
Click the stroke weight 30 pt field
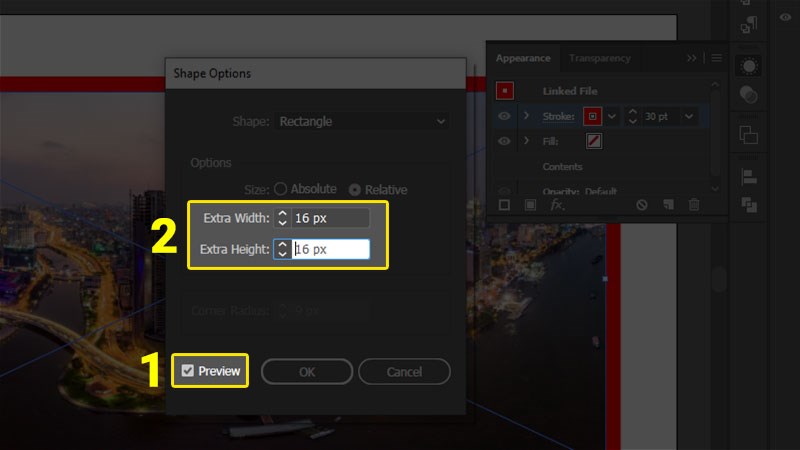(660, 116)
